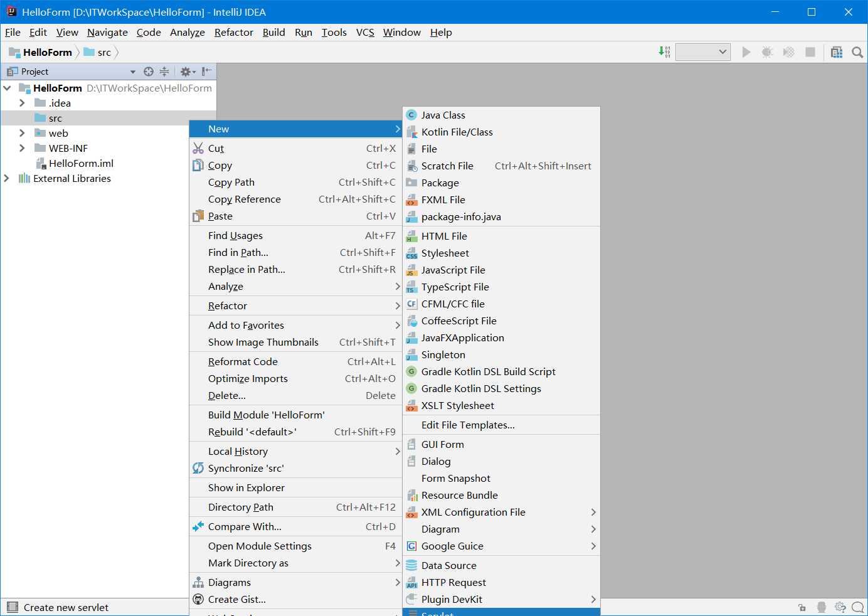Choose Build Module 'HelloForm' entry
The width and height of the screenshot is (868, 616).
pos(295,415)
